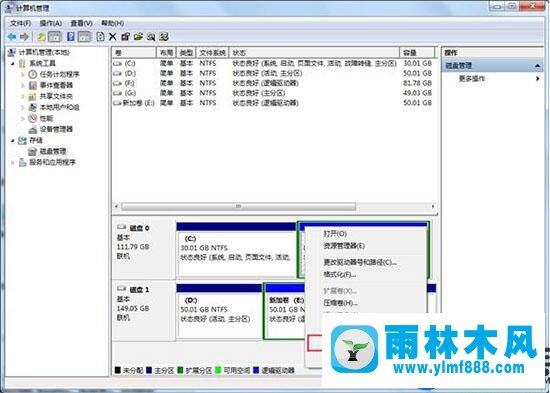Collapse 磁盘管理 section in actions pane
The height and width of the screenshot is (393, 550).
[537, 66]
